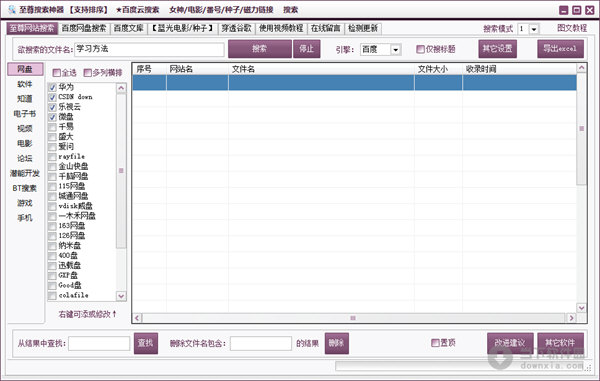Viewport: 600px width, 381px height.
Task: Open 改进建议
Action: click(510, 343)
